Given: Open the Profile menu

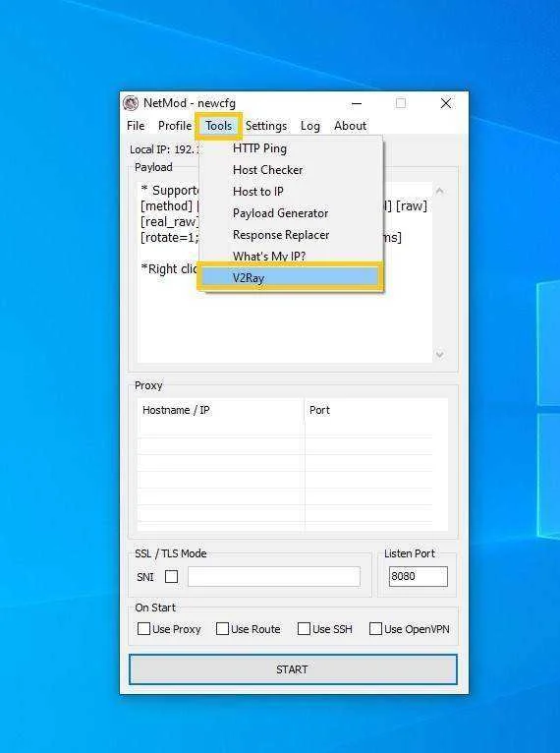Looking at the screenshot, I should click(x=175, y=126).
